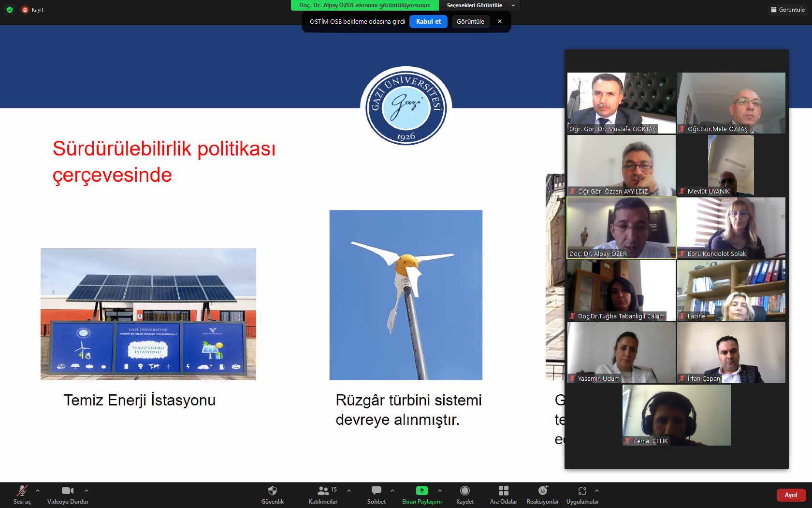The height and width of the screenshot is (508, 812).
Task: Open Katılımcılar participants panel
Action: (323, 494)
